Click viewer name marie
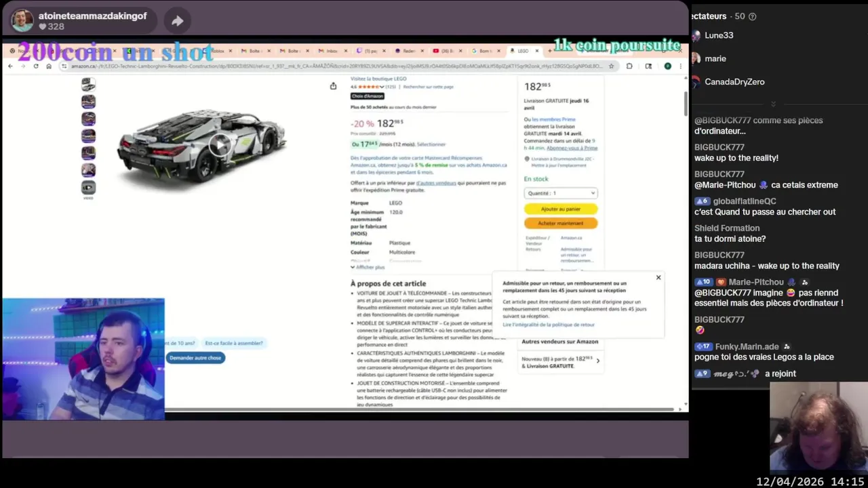868x488 pixels. pyautogui.click(x=715, y=58)
